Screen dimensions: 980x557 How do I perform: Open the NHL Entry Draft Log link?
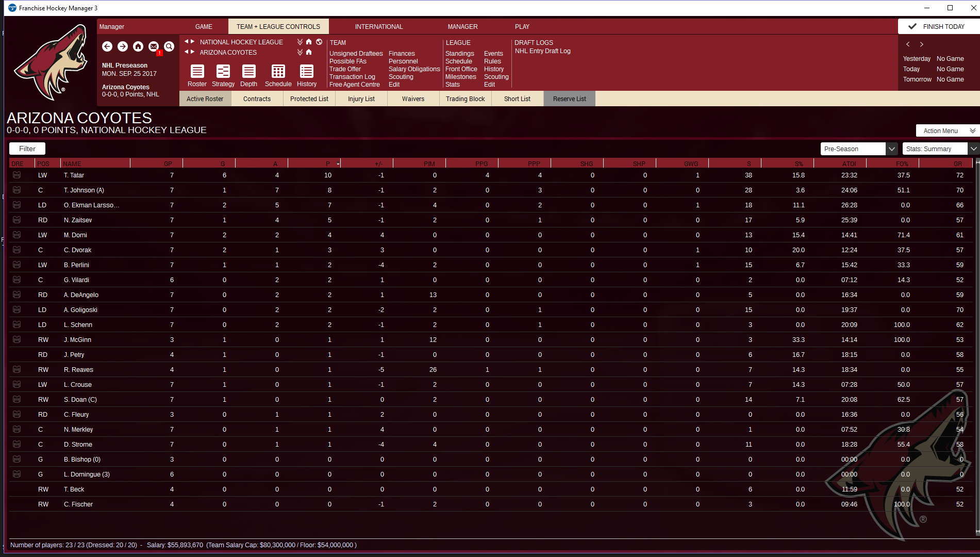(543, 51)
